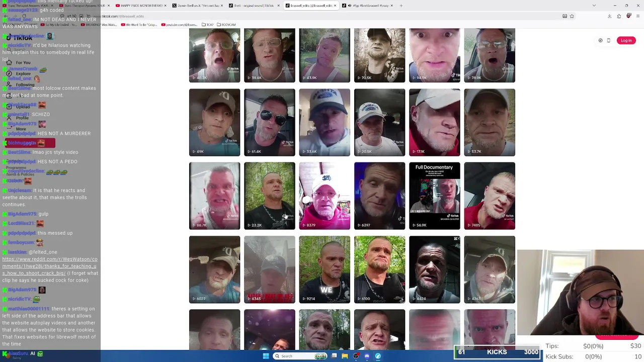This screenshot has width=644, height=362.
Task: Switch to the 'Darwin Toell on X' tab
Action: coord(196,6)
